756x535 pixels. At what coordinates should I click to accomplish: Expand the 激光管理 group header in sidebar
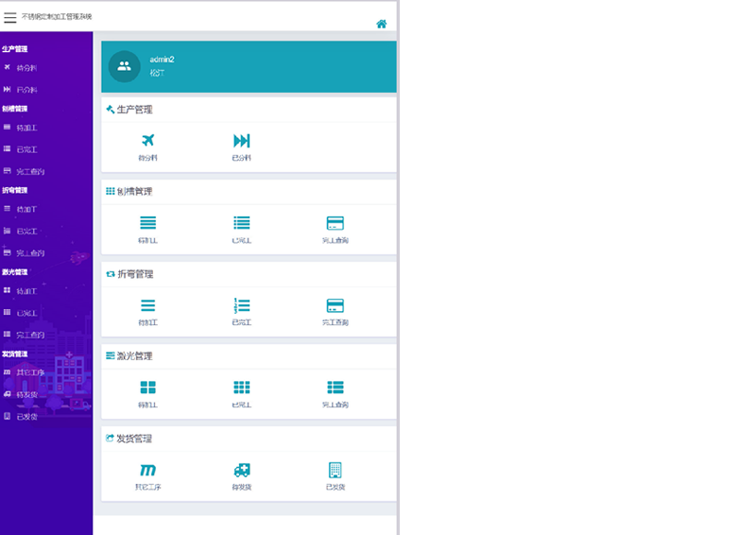(x=15, y=272)
